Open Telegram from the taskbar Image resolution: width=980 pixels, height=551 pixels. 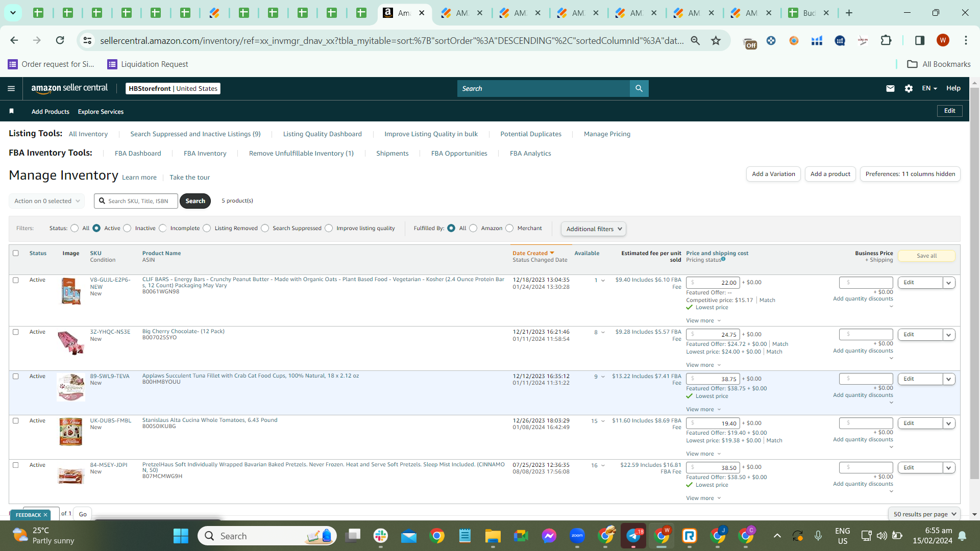click(x=633, y=536)
